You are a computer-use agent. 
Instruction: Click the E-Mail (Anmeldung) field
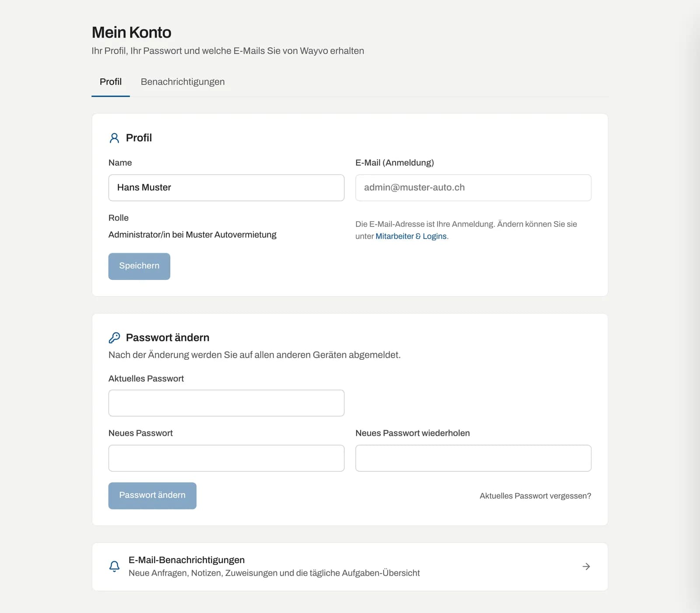(473, 188)
